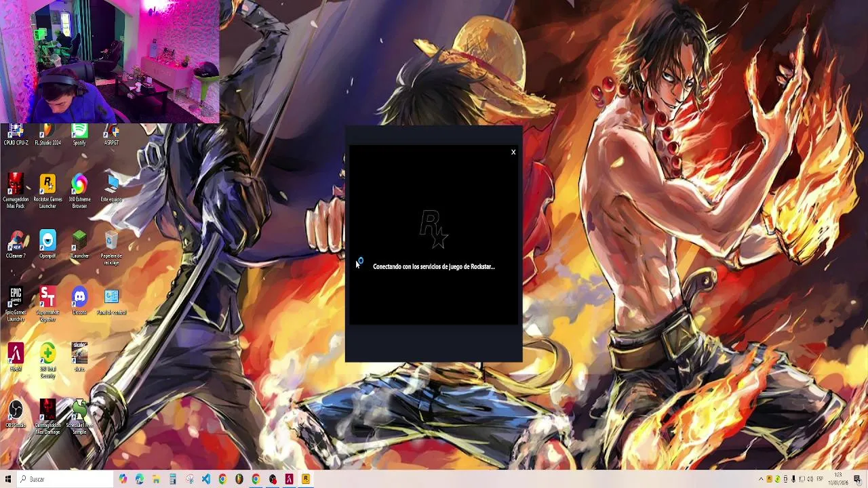Select the Epic Games Launcher desktop icon
Viewport: 868px width, 488px height.
(16, 304)
